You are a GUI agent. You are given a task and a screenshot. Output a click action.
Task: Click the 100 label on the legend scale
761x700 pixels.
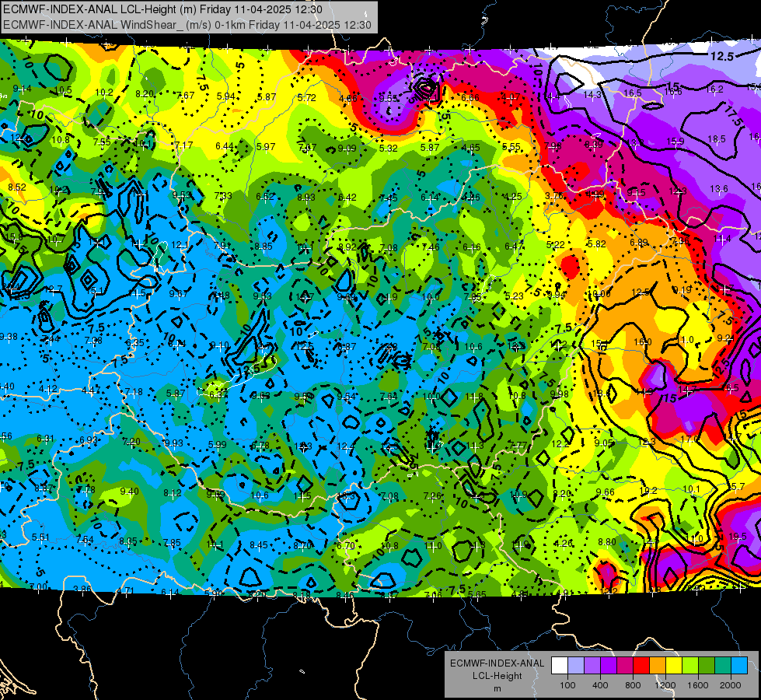567,685
